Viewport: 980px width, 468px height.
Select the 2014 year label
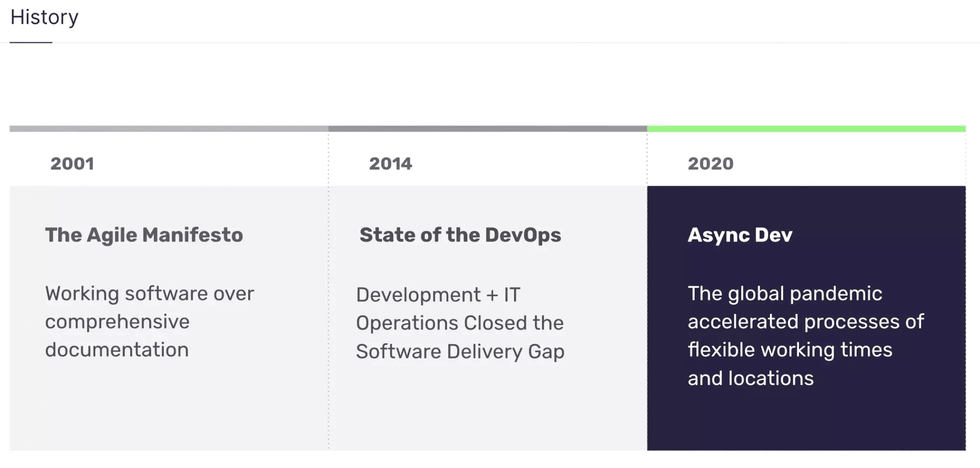(390, 163)
